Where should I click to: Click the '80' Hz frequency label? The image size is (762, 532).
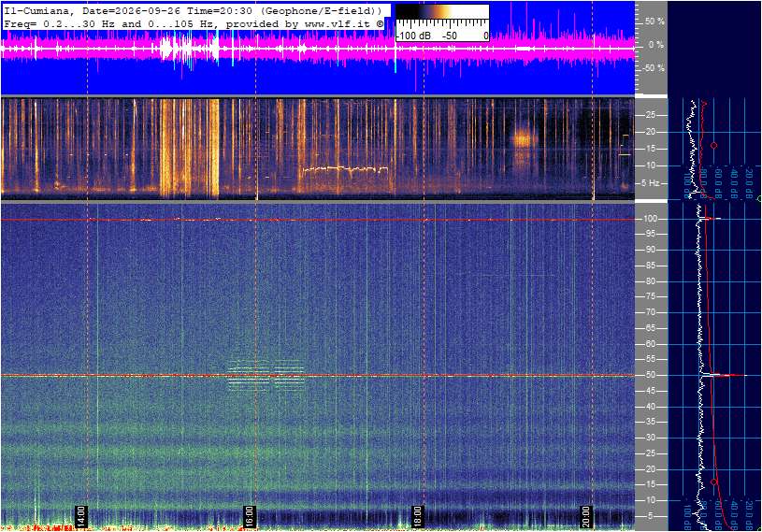[x=650, y=281]
